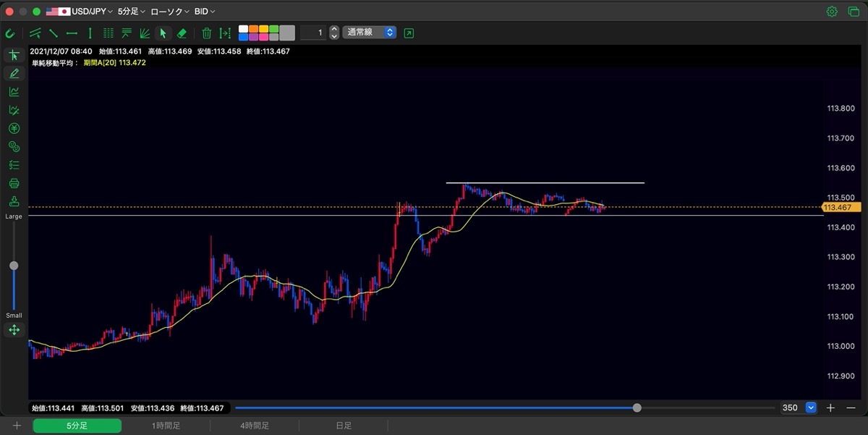
Task: Open the yen currency sidebar icon
Action: [x=14, y=128]
